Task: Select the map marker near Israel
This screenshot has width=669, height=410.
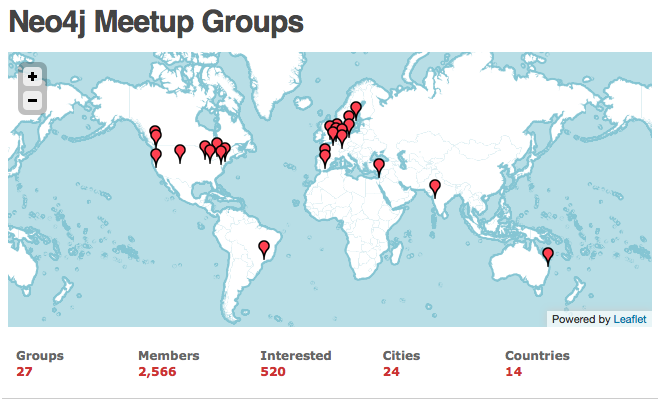Action: point(379,168)
